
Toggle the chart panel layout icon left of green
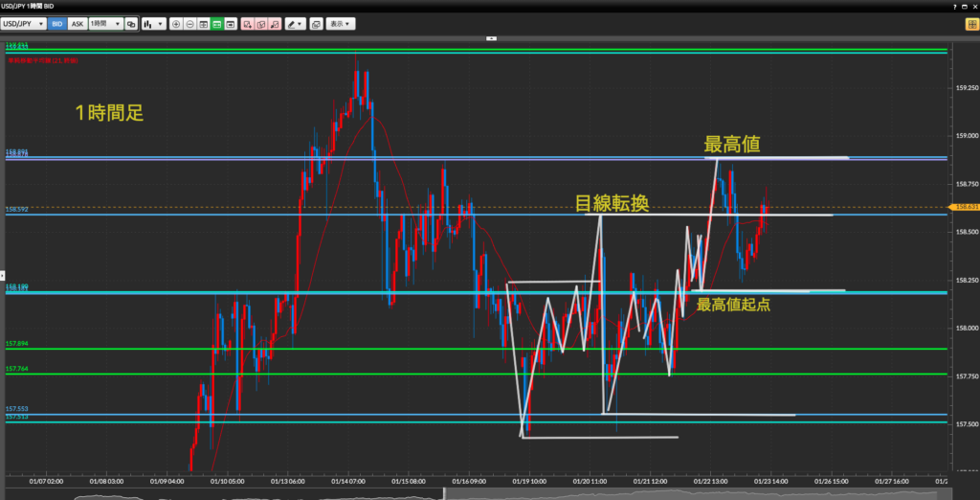pos(204,23)
